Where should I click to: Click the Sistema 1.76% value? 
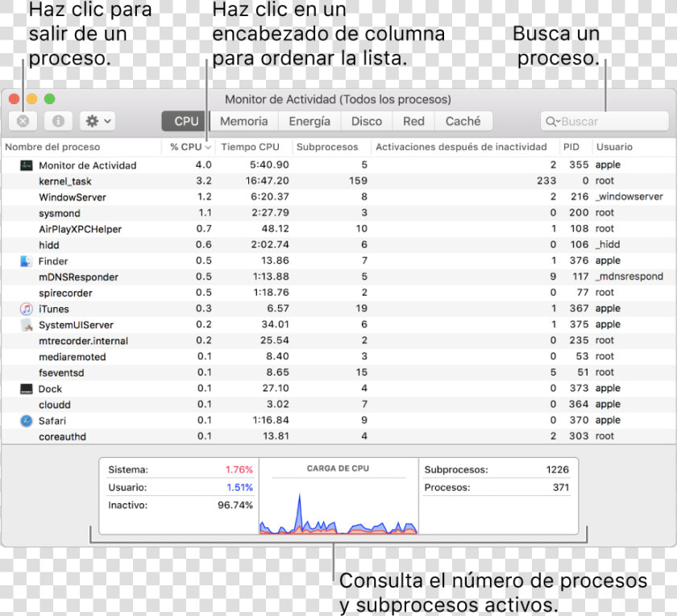coord(239,469)
